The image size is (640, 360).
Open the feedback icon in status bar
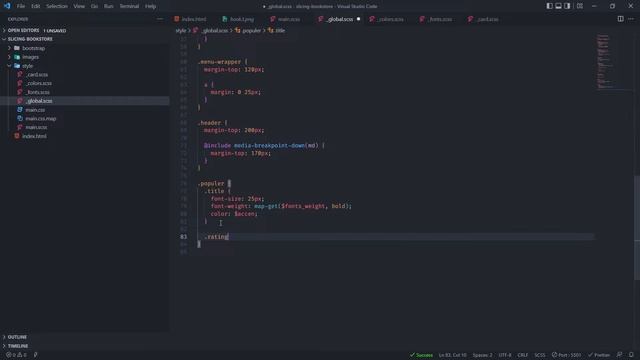pyautogui.click(x=620, y=355)
